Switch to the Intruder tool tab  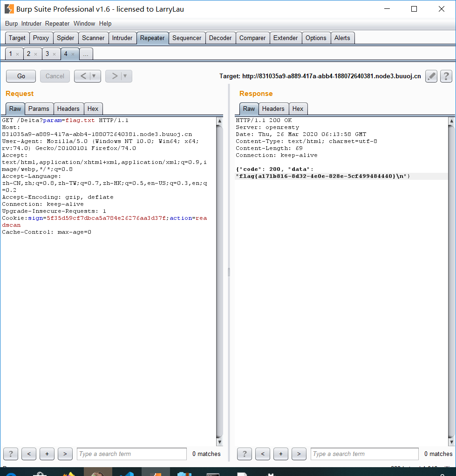pos(123,38)
